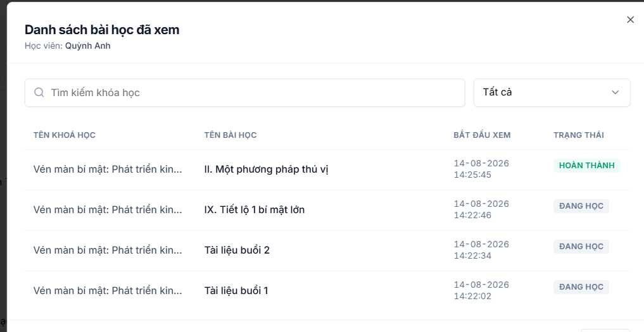Click the "BẮT ĐẦU XEM" column header

coord(482,135)
